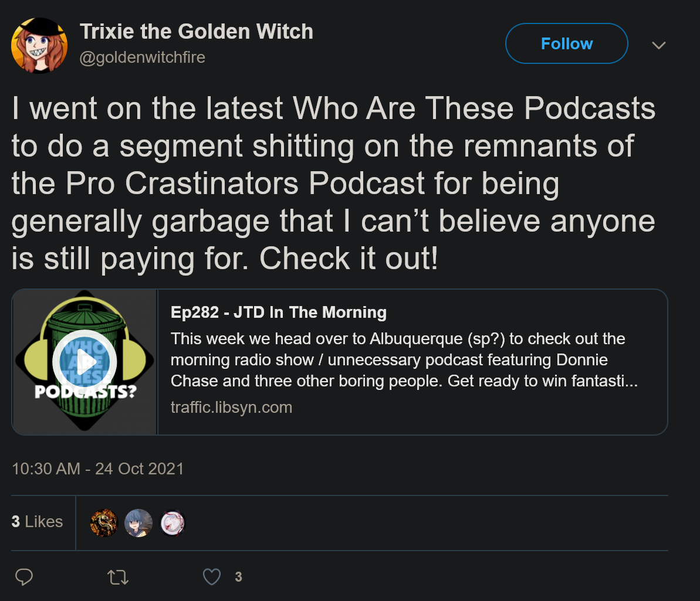Open the Who Are These Podcasts thumbnail
Viewport: 700px width, 601px height.
[85, 362]
